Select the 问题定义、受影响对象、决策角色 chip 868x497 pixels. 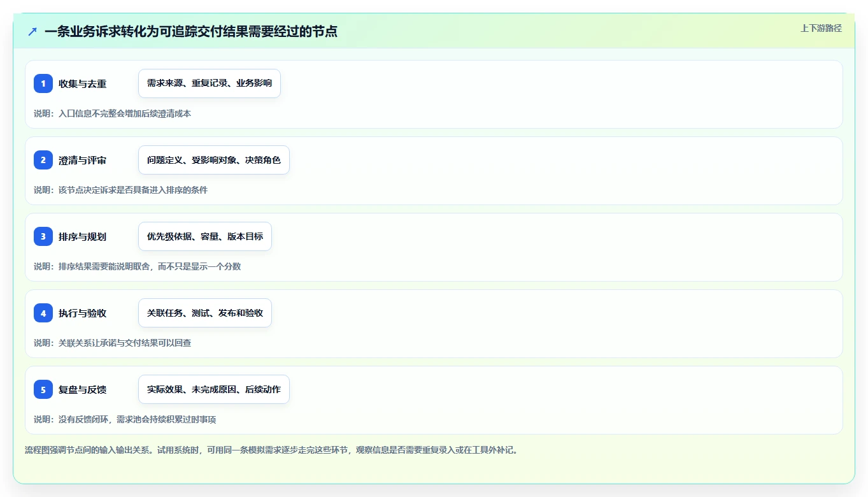coord(214,160)
